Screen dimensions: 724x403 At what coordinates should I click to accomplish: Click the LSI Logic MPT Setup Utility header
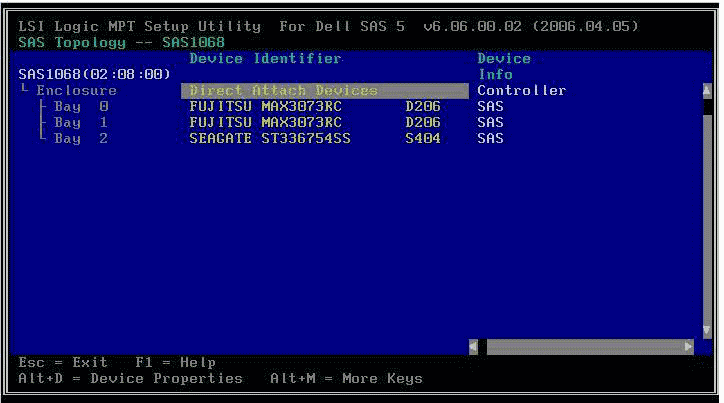click(x=139, y=26)
